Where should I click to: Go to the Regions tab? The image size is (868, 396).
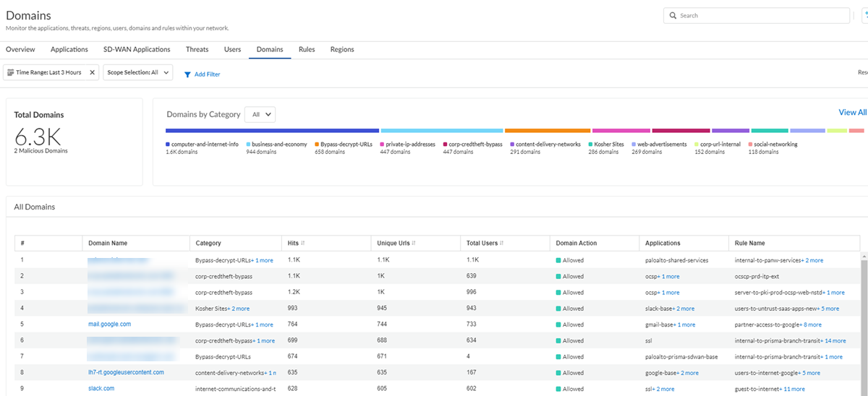tap(342, 50)
